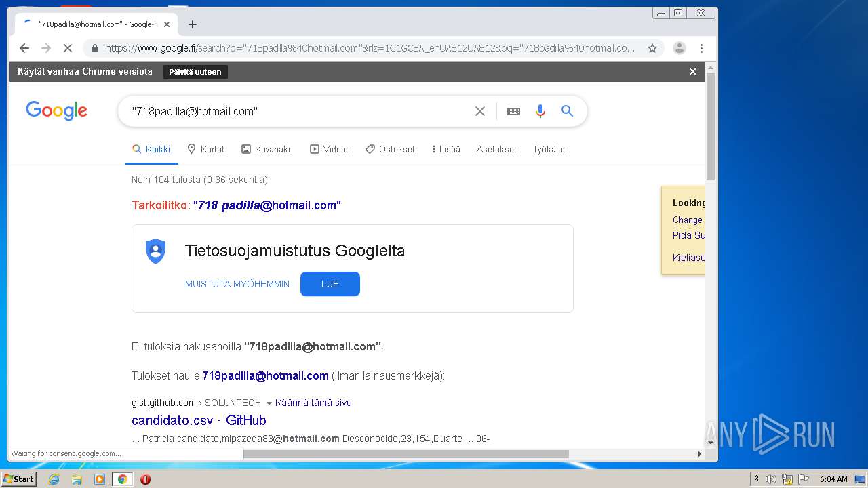Click Käännä tämä sivu translate link
The height and width of the screenshot is (488, 868).
tap(313, 403)
